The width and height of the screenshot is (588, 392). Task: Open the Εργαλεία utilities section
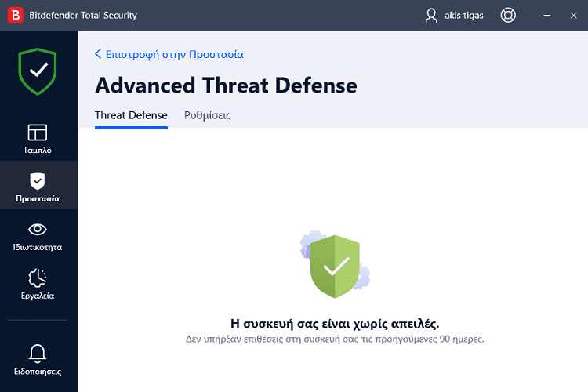tap(38, 285)
